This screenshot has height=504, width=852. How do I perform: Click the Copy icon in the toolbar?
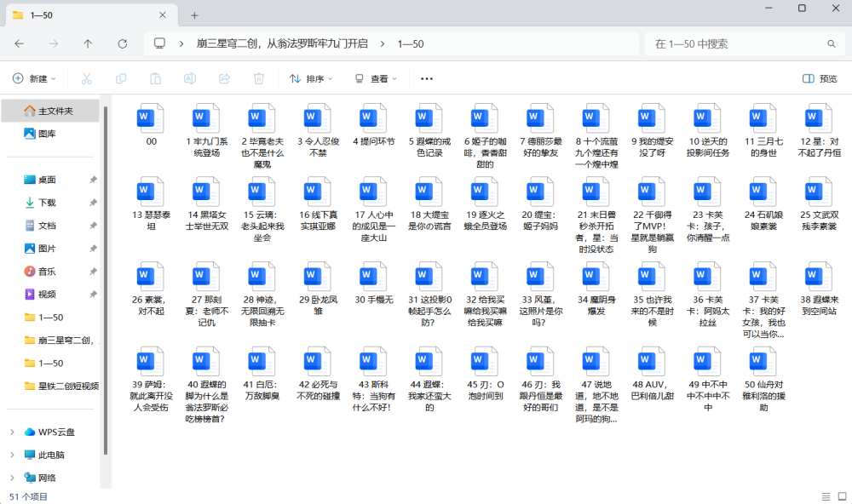120,77
